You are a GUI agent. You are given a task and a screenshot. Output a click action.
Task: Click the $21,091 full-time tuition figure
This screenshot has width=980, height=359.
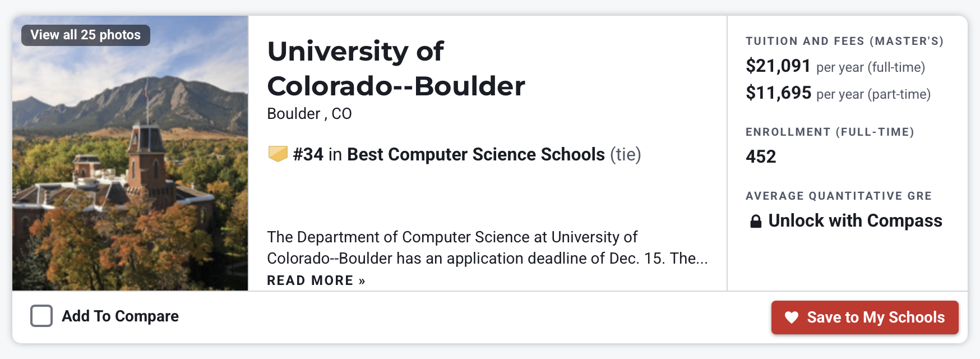point(778,66)
